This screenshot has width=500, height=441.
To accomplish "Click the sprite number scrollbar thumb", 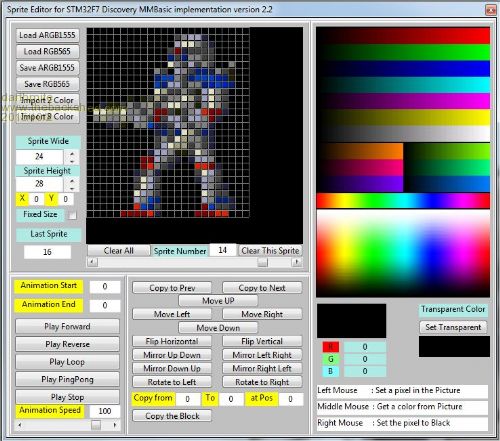I will tap(263, 262).
